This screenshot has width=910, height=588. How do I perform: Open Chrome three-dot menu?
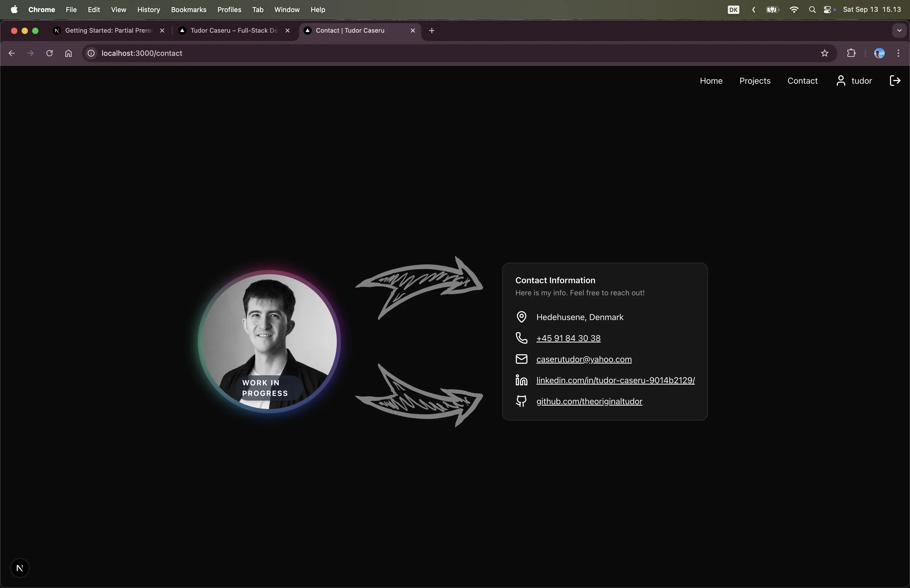point(898,53)
